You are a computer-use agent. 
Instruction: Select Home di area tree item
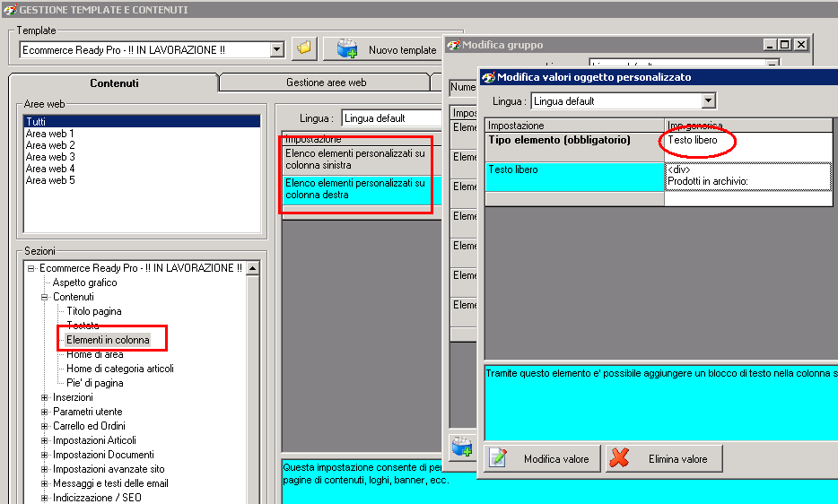click(x=94, y=354)
